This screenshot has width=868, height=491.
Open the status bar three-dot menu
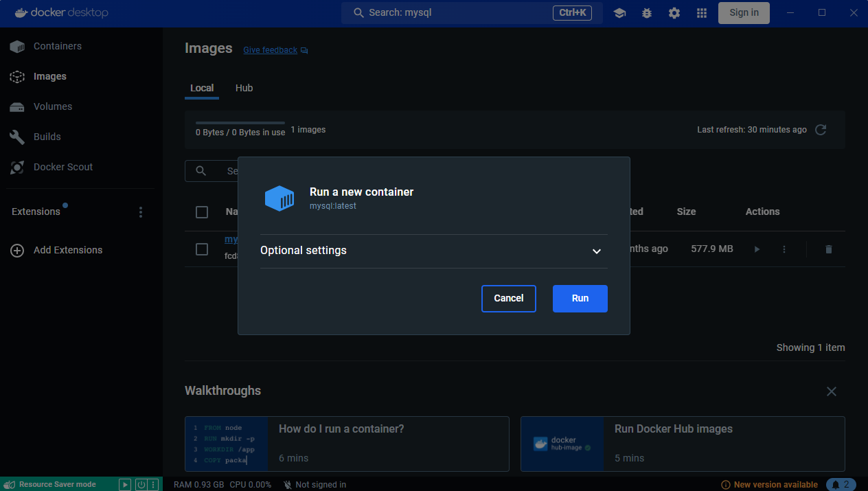click(x=153, y=484)
